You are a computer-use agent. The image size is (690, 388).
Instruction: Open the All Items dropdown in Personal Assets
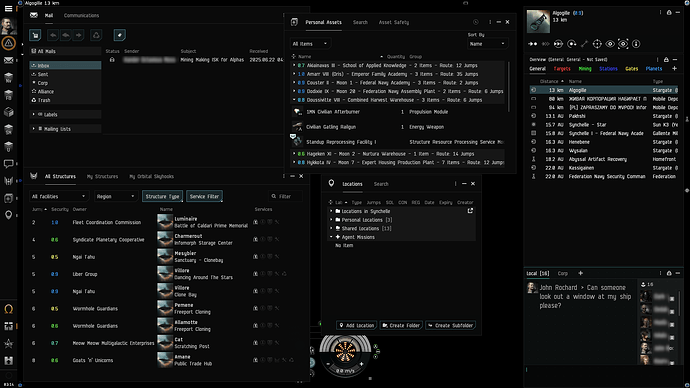click(x=310, y=44)
